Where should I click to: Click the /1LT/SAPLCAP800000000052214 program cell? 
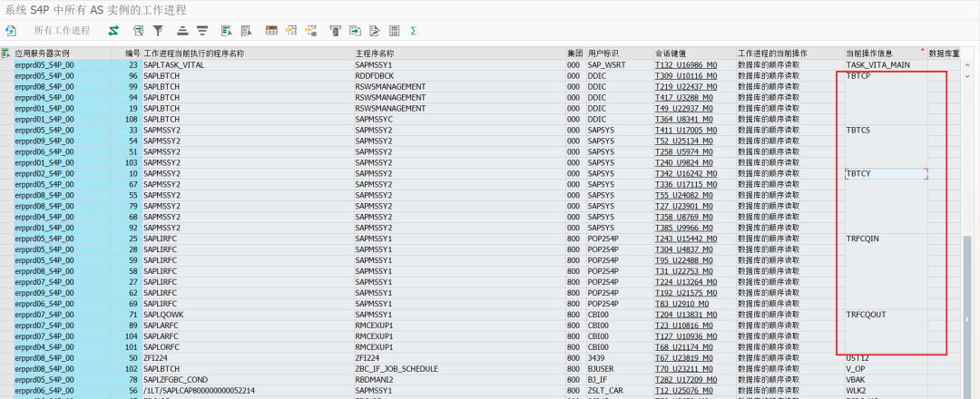point(248,390)
